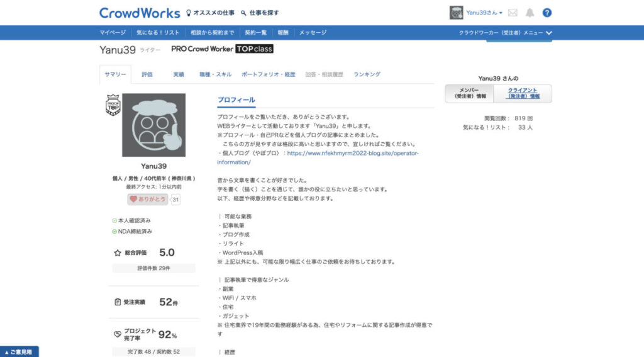Click 気になる！リスト 33 人 text
The width and height of the screenshot is (644, 357).
498,127
